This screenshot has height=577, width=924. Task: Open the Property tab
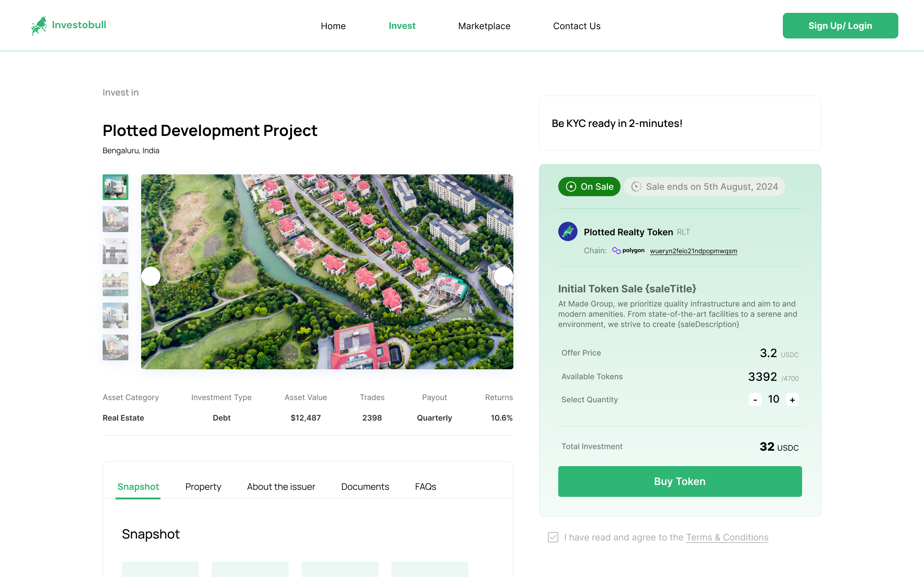pos(203,487)
